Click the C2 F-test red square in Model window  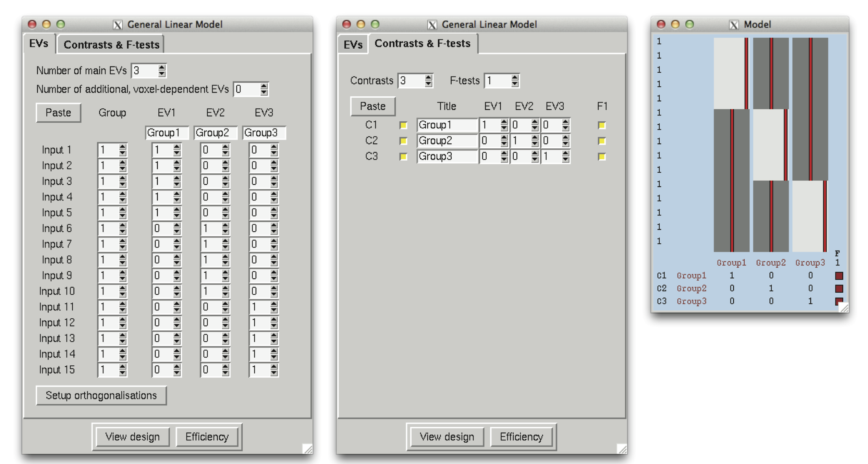(839, 289)
